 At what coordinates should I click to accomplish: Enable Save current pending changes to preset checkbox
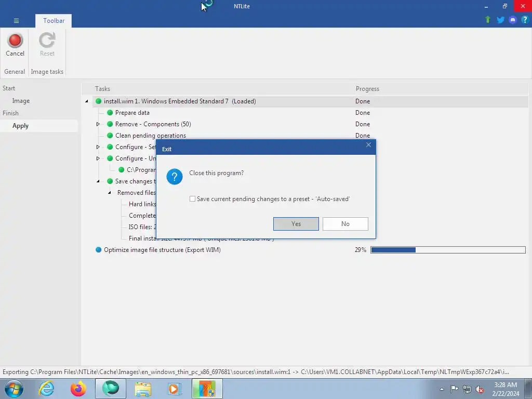click(x=192, y=199)
